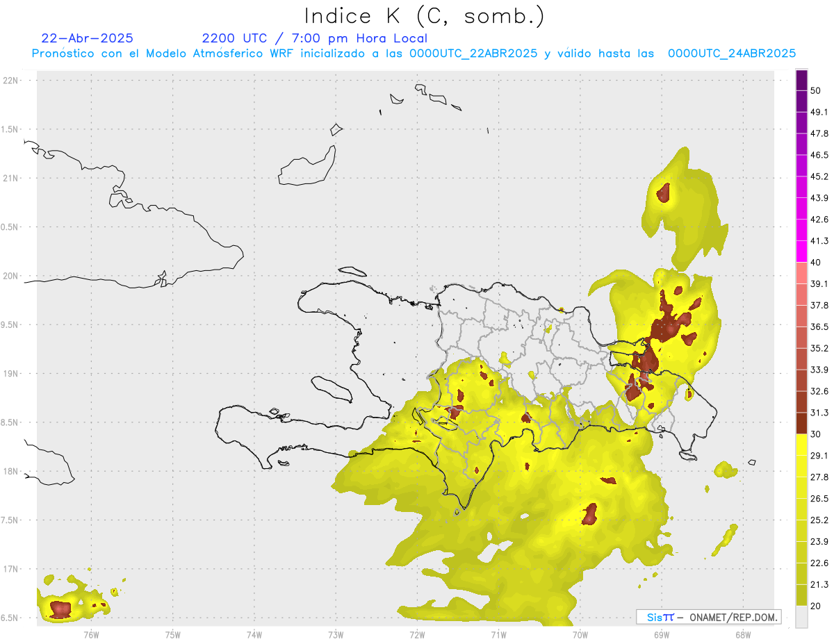This screenshot has width=834, height=644.
Task: Click the colorbar value "31.3"
Action: [x=819, y=413]
